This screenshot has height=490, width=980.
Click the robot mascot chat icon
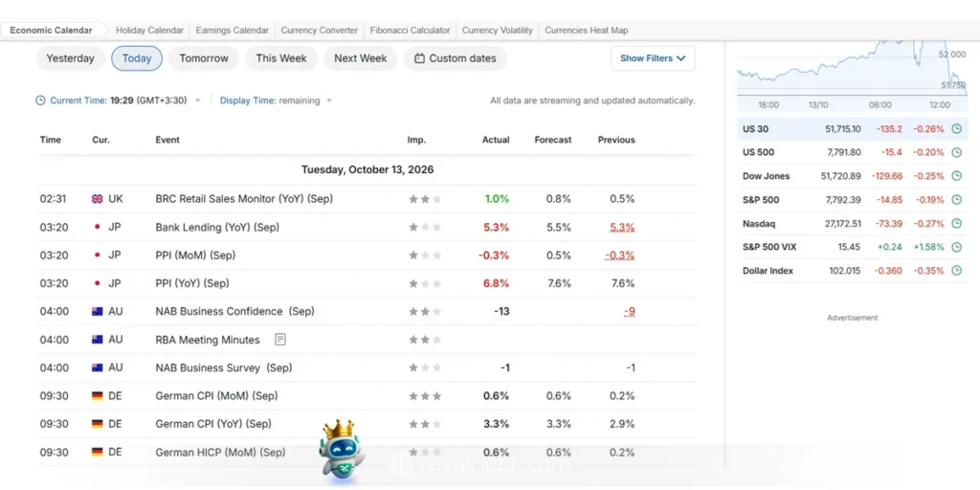[x=341, y=451]
